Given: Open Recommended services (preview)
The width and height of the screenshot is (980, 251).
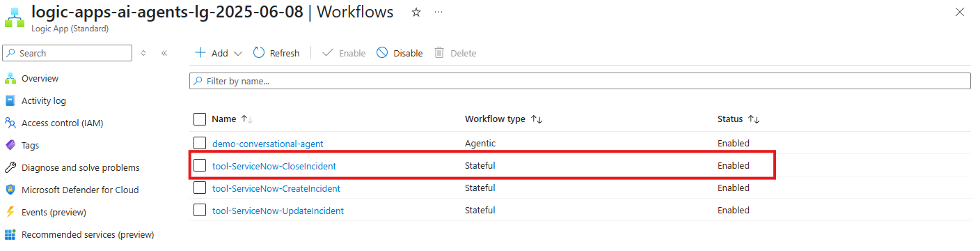Looking at the screenshot, I should 88,234.
